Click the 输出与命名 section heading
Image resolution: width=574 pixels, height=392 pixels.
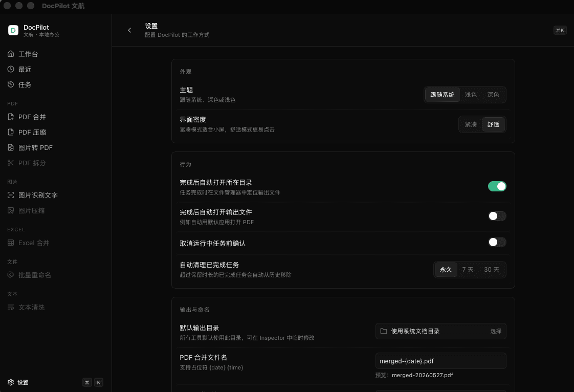tap(194, 310)
